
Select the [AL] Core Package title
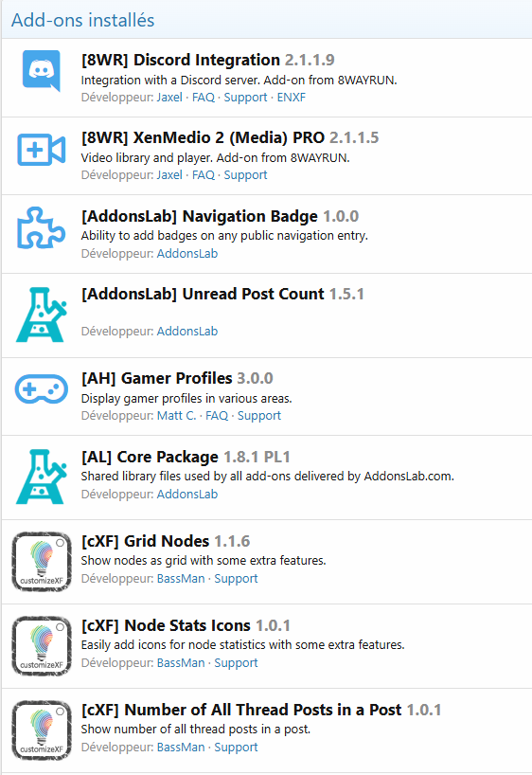150,458
